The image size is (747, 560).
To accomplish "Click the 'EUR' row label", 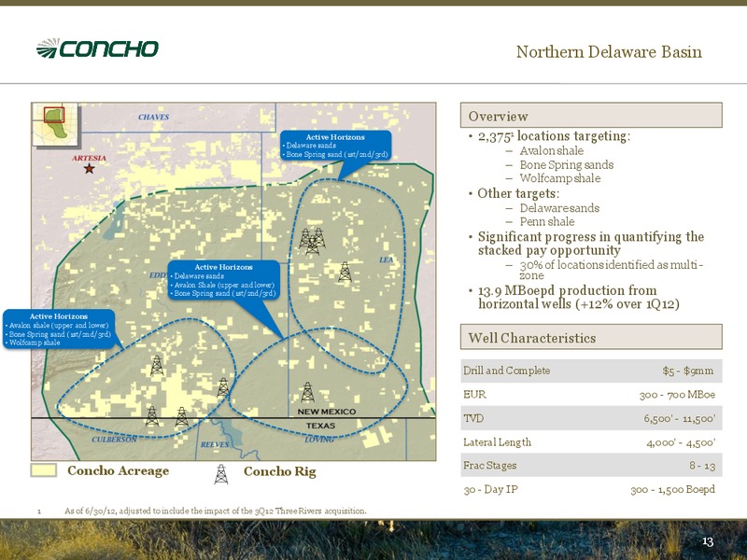I will 474,394.
